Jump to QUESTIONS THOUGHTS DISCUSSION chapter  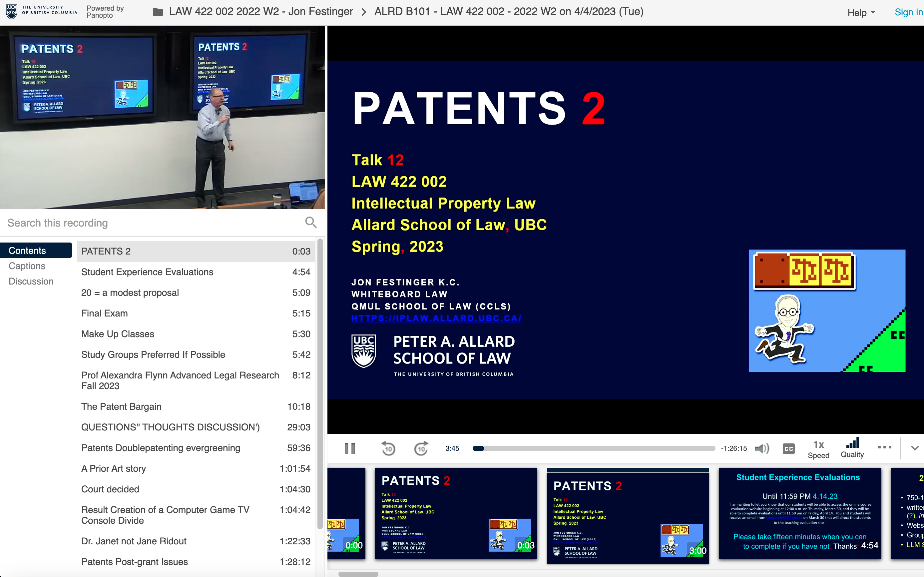point(196,427)
